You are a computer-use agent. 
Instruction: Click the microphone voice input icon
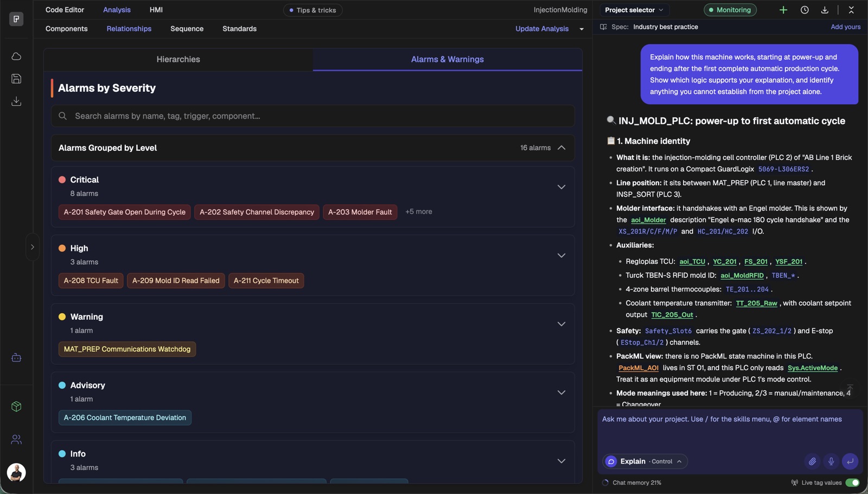click(831, 461)
